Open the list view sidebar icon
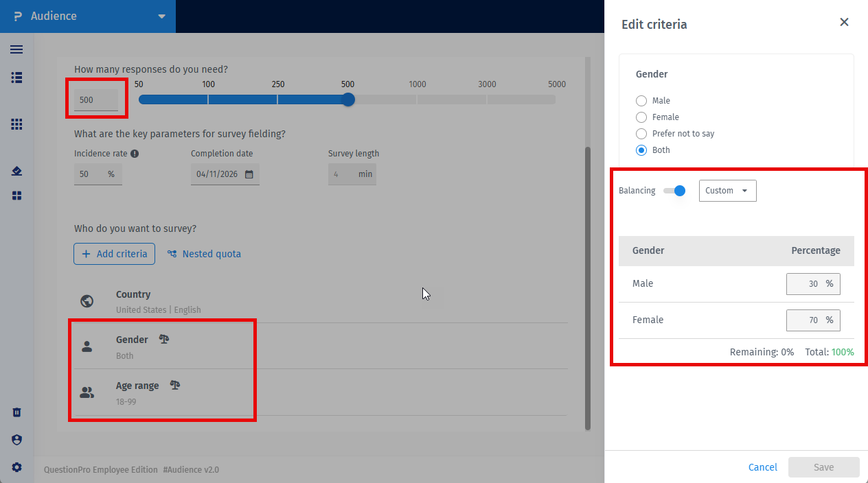 tap(16, 78)
